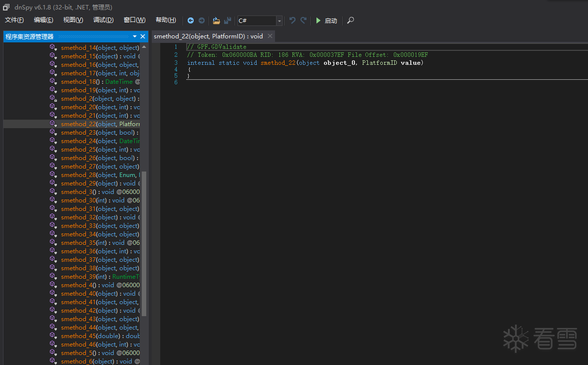Click the method icon beside smethod_30

(53, 200)
